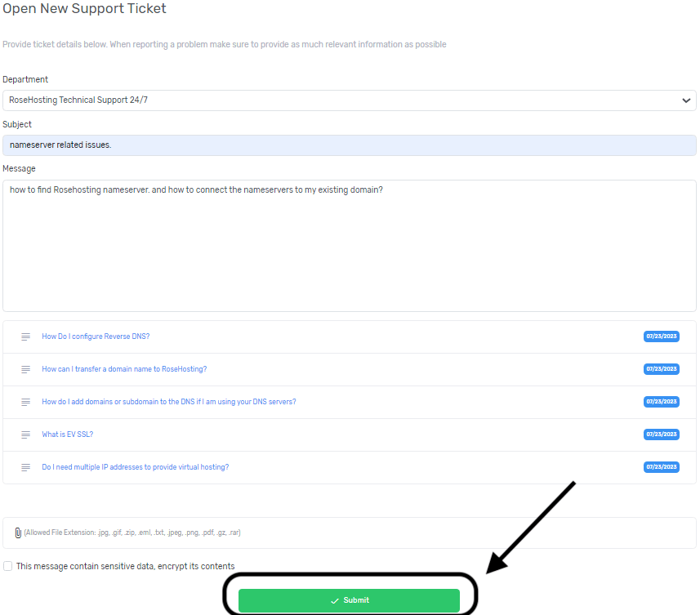Click the list icon beside "What is EV SSL?"
Viewport: 700px width, 615px height.
point(25,434)
